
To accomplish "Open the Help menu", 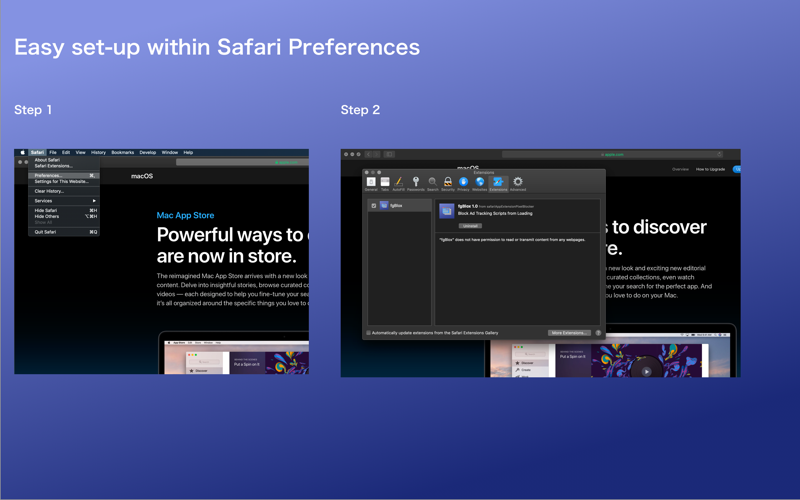I will tap(188, 152).
